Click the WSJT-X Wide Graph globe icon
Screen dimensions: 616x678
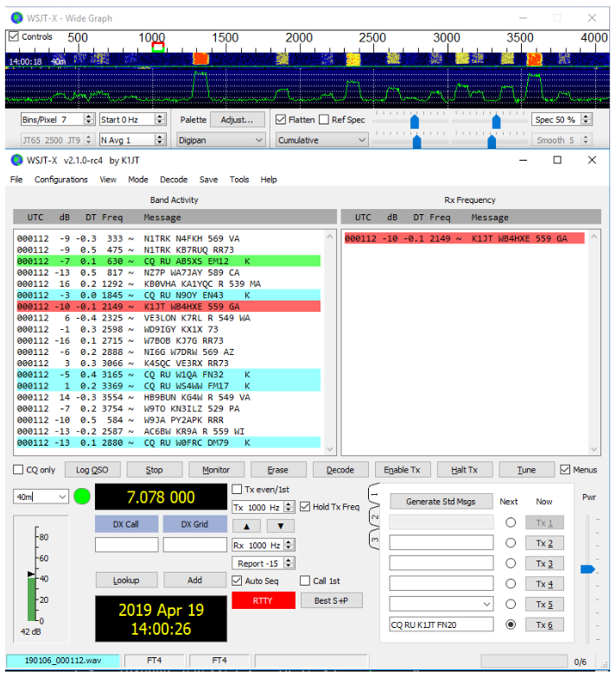click(x=17, y=18)
